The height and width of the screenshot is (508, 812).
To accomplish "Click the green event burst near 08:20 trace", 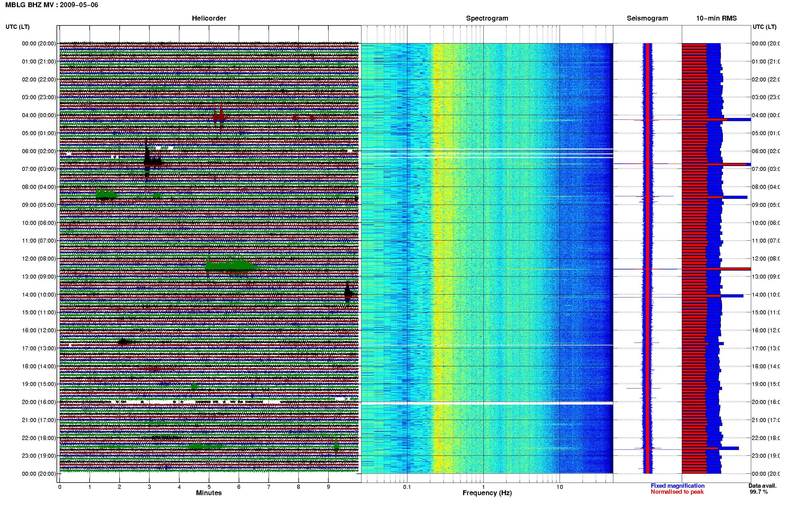I will [106, 194].
